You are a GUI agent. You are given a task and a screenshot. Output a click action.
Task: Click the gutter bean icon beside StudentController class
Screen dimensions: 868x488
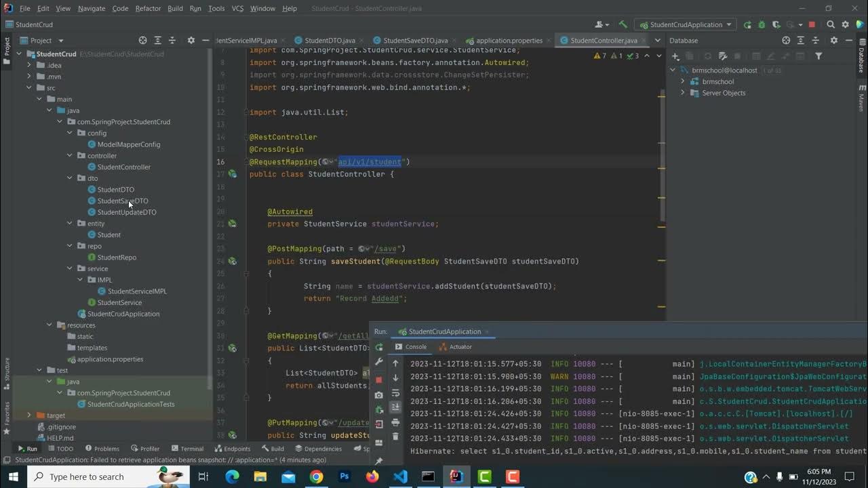pos(232,174)
